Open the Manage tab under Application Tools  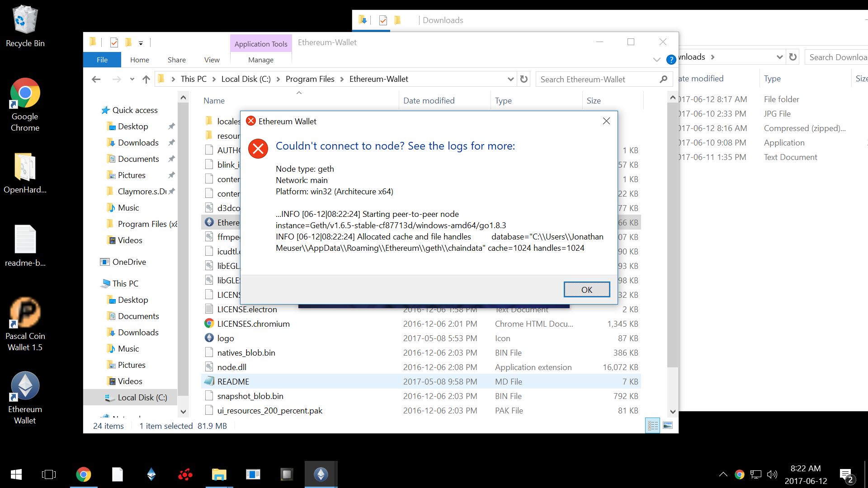click(261, 60)
